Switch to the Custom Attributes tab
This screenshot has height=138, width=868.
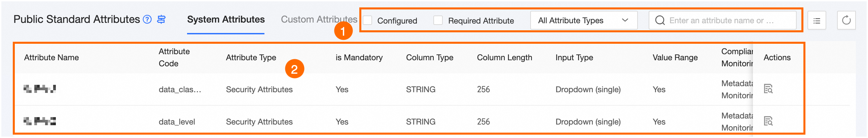319,20
